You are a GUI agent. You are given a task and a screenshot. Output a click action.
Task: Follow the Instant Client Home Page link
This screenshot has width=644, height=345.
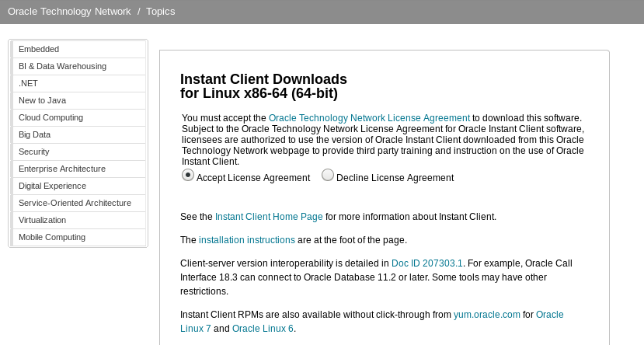(269, 217)
